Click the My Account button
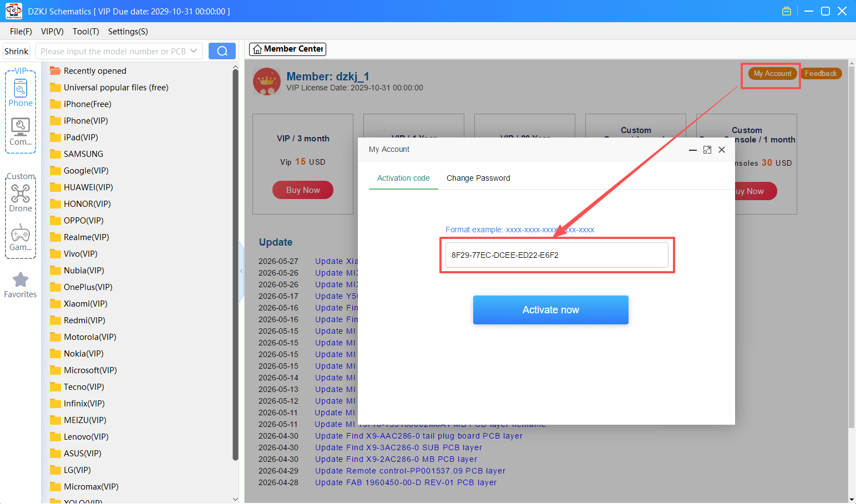Screen dimensions: 856x504 [773, 74]
